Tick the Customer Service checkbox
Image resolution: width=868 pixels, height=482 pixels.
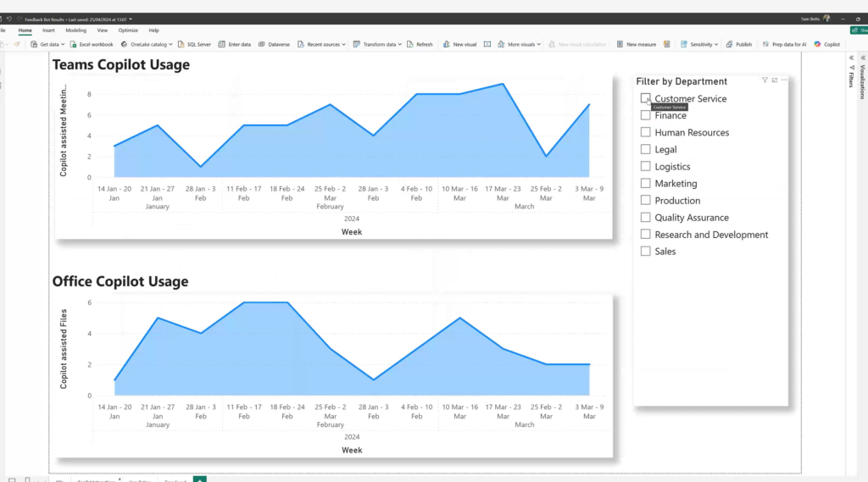tap(645, 98)
